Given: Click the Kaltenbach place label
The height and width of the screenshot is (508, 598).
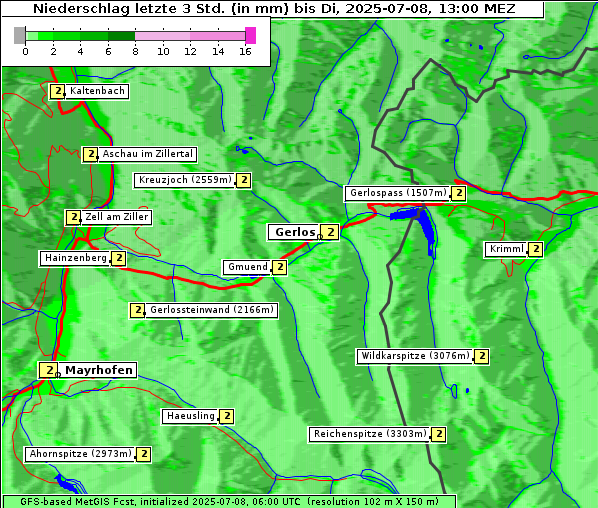Looking at the screenshot, I should (x=97, y=92).
